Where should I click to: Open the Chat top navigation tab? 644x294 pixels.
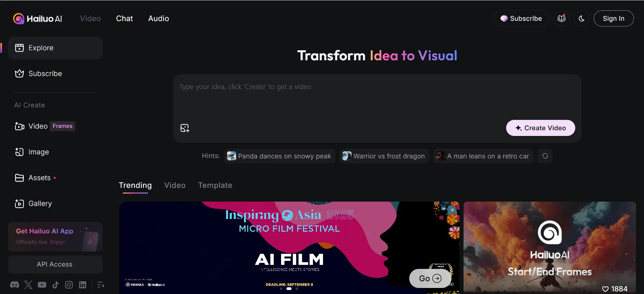(x=124, y=18)
